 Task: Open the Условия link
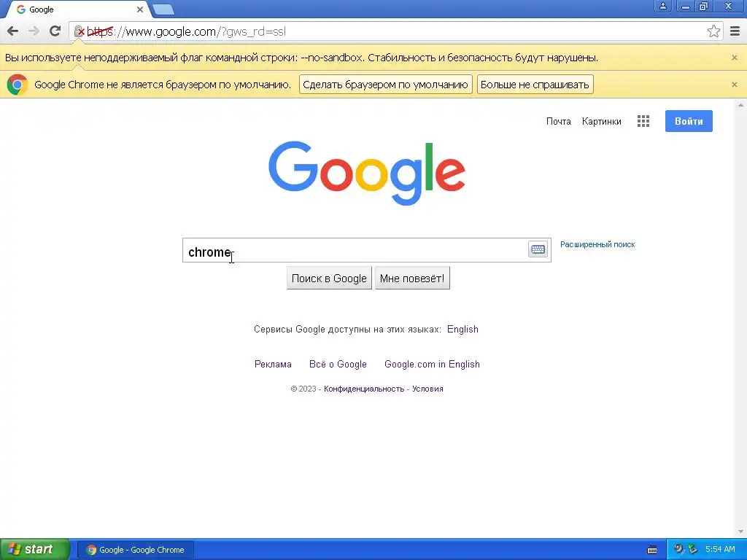[427, 389]
